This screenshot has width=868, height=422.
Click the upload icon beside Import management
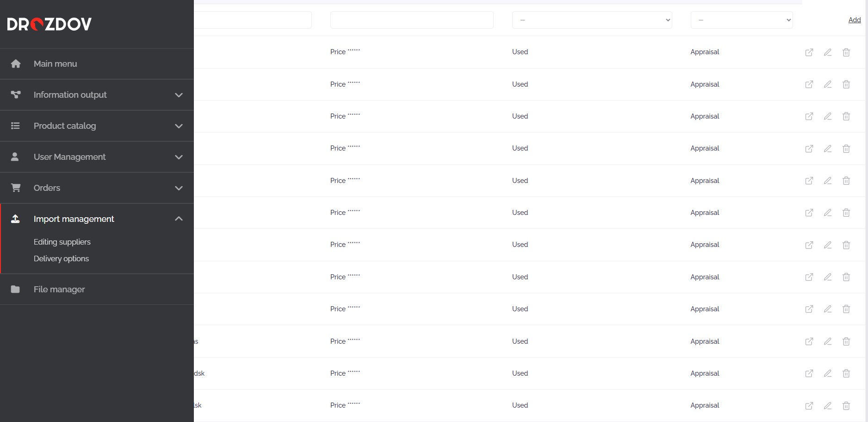pyautogui.click(x=15, y=219)
